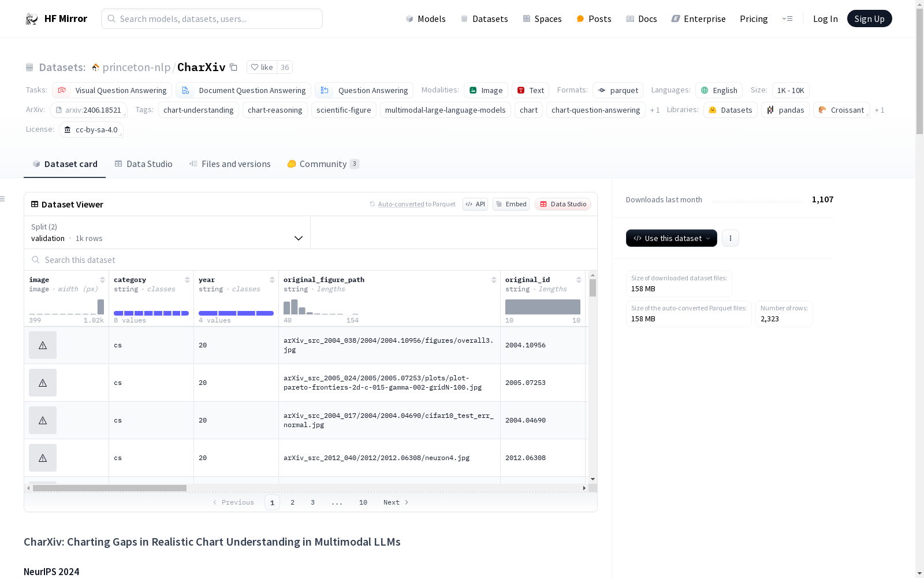This screenshot has height=578, width=924.
Task: Go to Models in the top navigation
Action: (426, 18)
